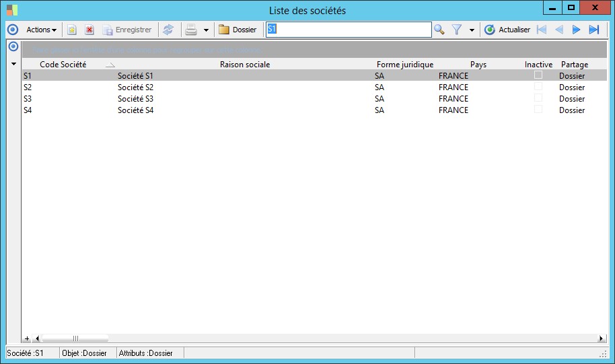Viewport: 615px width, 364px height.
Task: Sort by the Code Société column header
Action: tap(63, 65)
